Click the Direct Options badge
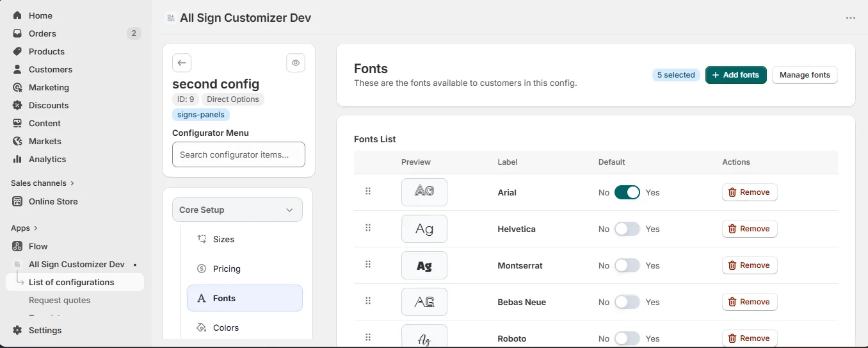Viewport: 868px width, 348px height. 233,99
